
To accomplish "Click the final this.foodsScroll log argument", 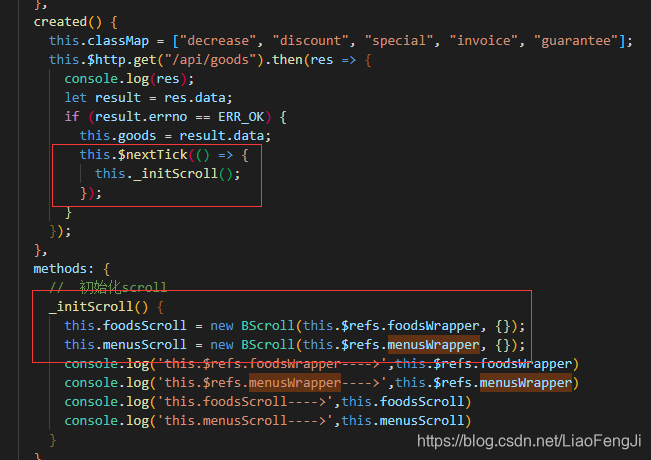I will click(403, 401).
